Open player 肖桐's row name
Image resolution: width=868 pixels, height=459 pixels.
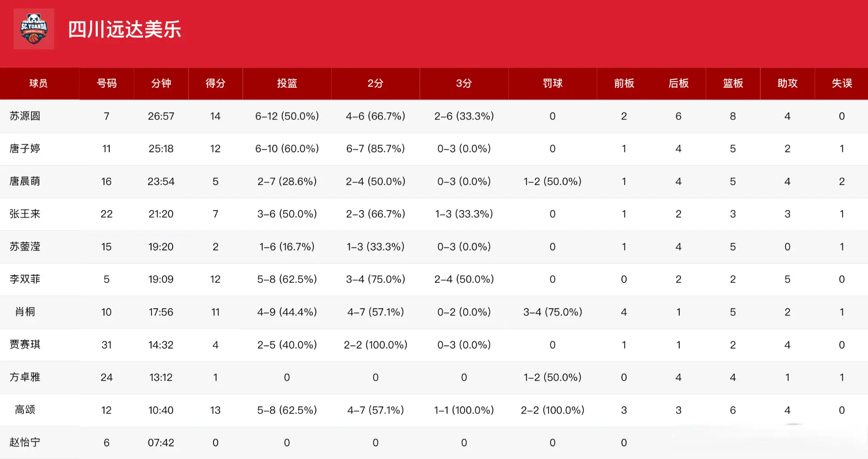coord(25,312)
